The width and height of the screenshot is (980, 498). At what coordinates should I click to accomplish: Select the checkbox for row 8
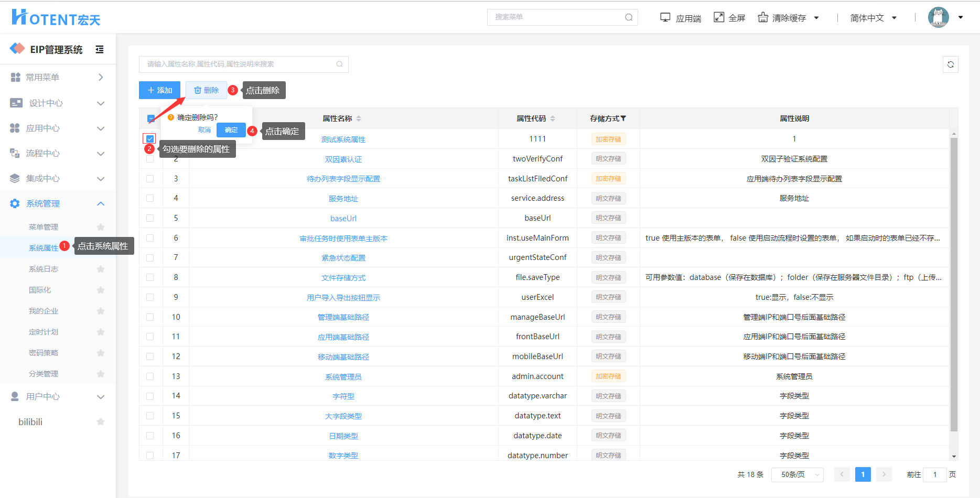(150, 277)
